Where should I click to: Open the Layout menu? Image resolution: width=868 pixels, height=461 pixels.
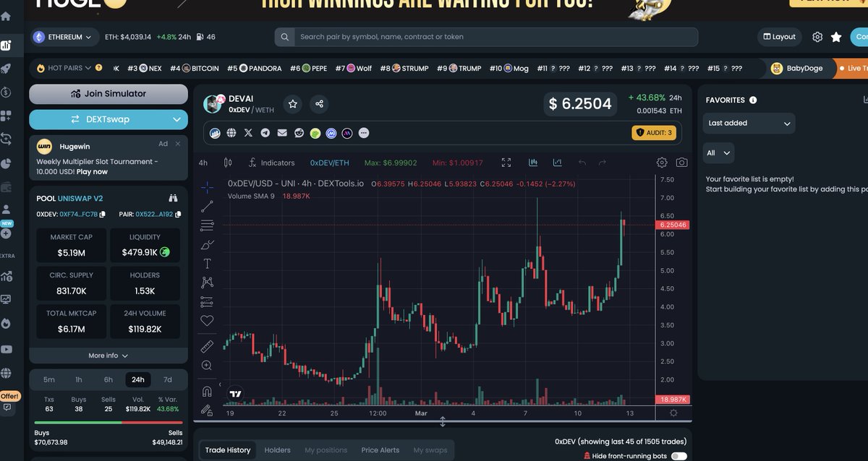780,37
